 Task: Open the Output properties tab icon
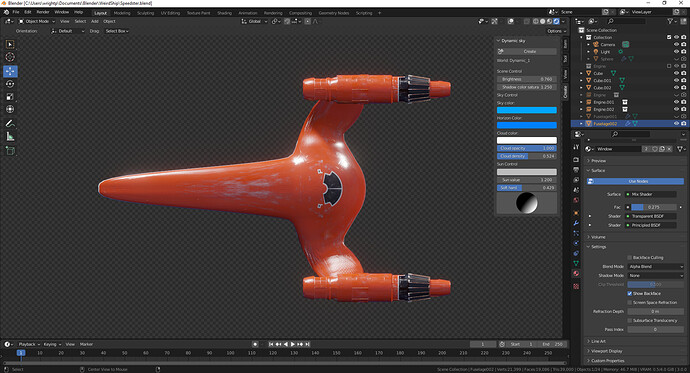click(x=576, y=170)
